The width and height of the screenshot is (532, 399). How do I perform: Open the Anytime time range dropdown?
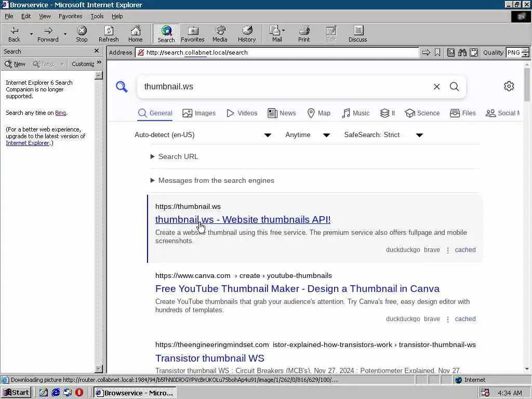tap(308, 135)
